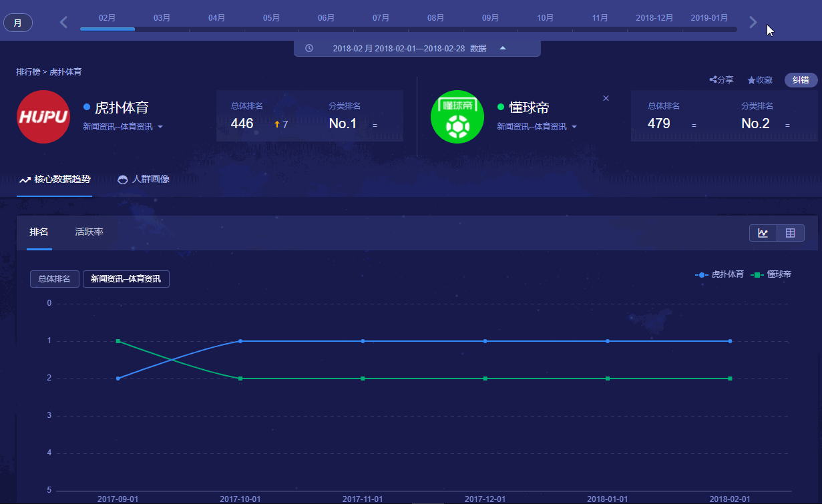Select 06月 on the timeline

(x=326, y=18)
